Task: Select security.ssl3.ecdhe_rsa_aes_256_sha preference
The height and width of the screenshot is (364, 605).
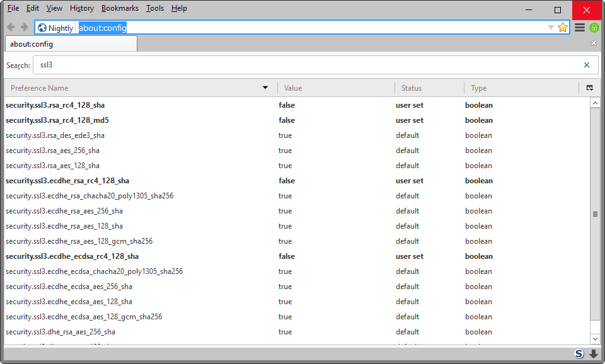Action: coord(64,211)
